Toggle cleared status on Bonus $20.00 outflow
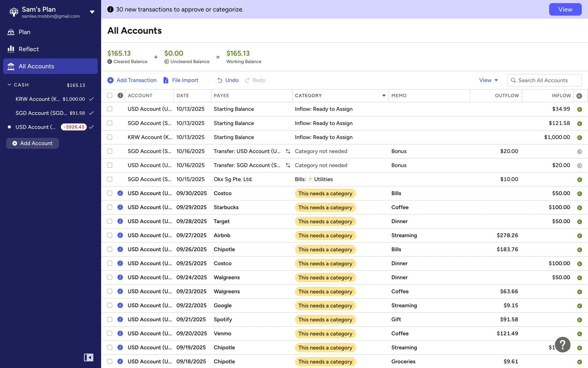Screen dimensions: 588x368 pyautogui.click(x=579, y=151)
